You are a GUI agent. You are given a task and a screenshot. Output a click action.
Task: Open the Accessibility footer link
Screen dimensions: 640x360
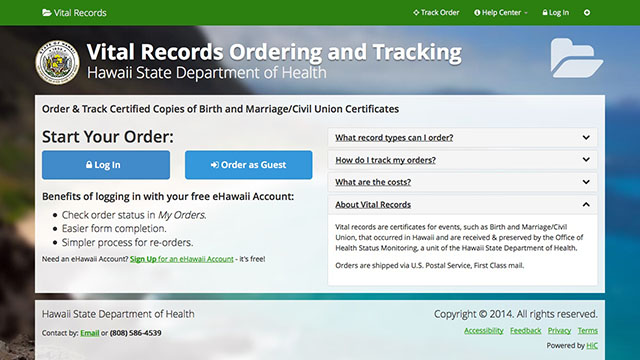pyautogui.click(x=484, y=331)
